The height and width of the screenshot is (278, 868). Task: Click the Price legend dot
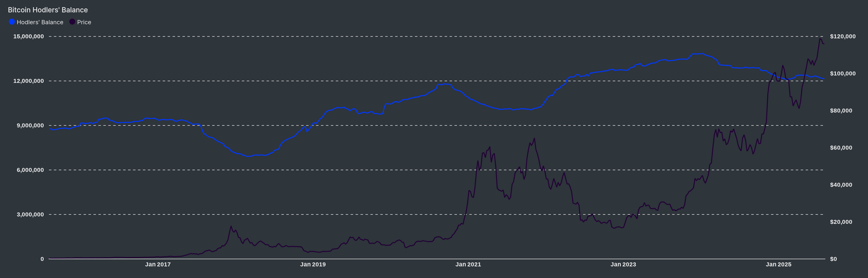[x=72, y=22]
